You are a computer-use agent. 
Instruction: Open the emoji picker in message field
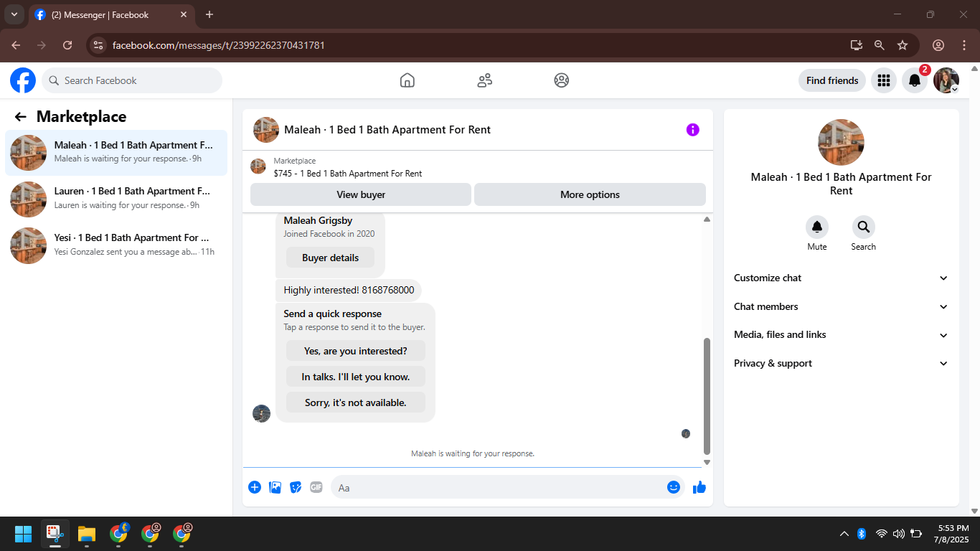click(x=673, y=487)
